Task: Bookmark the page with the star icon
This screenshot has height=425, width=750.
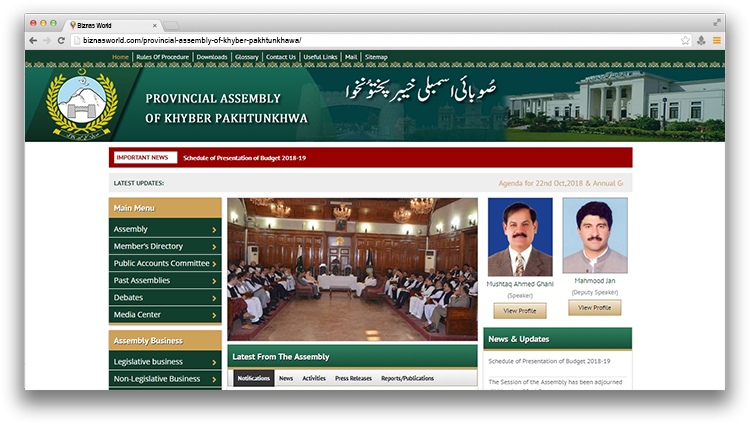Action: tap(685, 40)
